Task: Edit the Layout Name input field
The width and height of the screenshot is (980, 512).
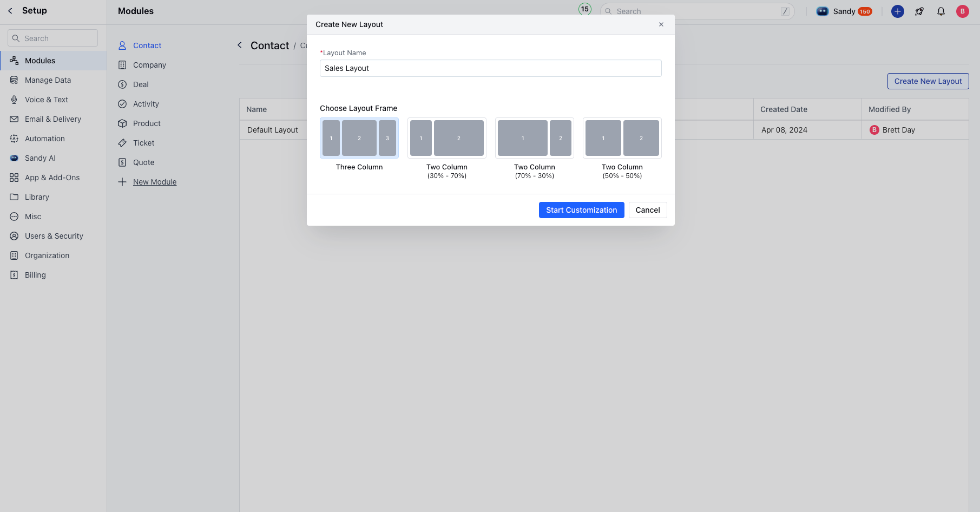Action: pos(490,68)
